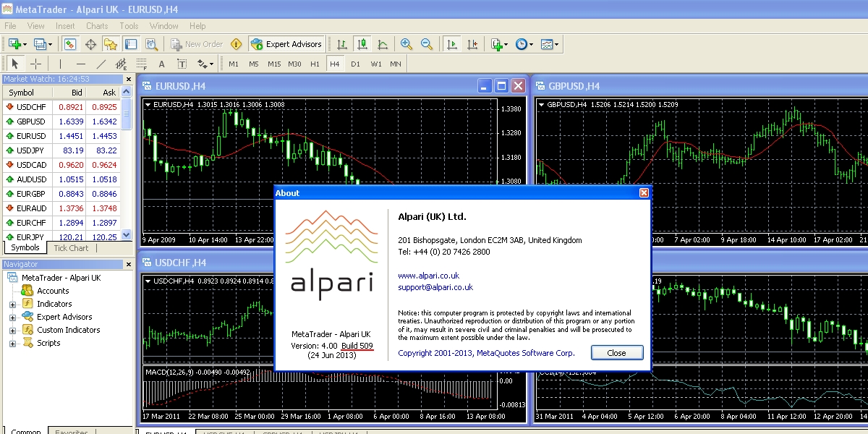Viewport: 868px width, 434px height.
Task: Select the trendline drawing tool
Action: click(101, 64)
